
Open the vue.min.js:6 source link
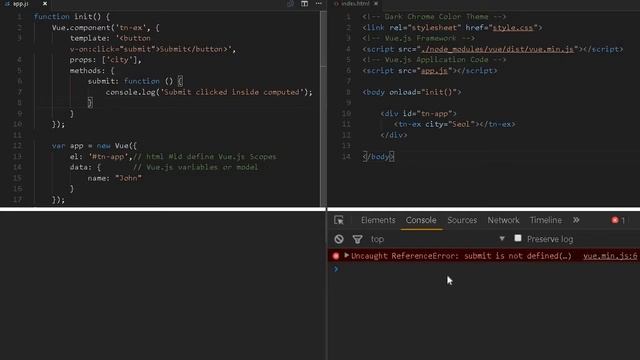[x=610, y=256]
